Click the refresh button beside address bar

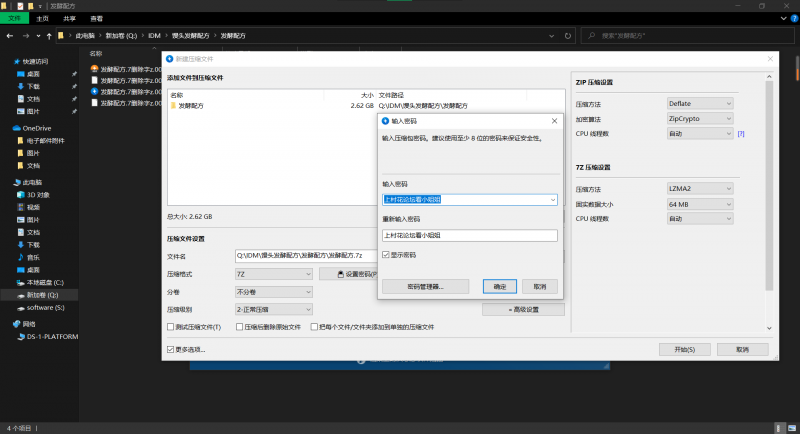pyautogui.click(x=580, y=36)
